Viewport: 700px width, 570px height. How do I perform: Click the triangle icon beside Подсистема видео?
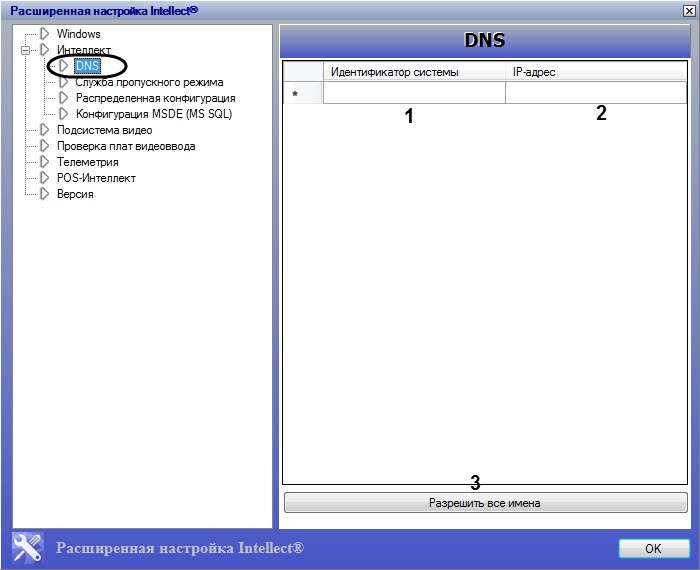click(44, 130)
